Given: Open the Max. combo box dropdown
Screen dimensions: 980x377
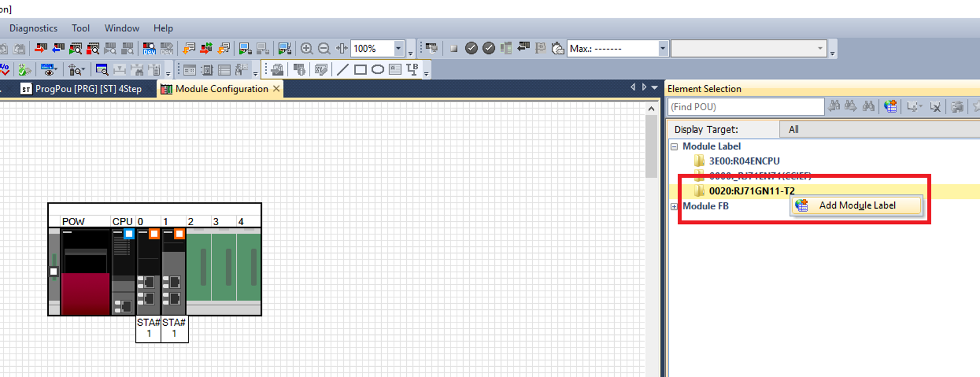Looking at the screenshot, I should click(662, 48).
